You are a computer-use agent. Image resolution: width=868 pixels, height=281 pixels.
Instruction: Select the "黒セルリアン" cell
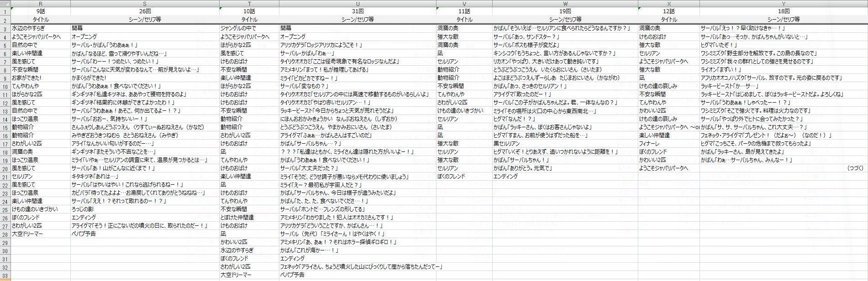point(565,144)
